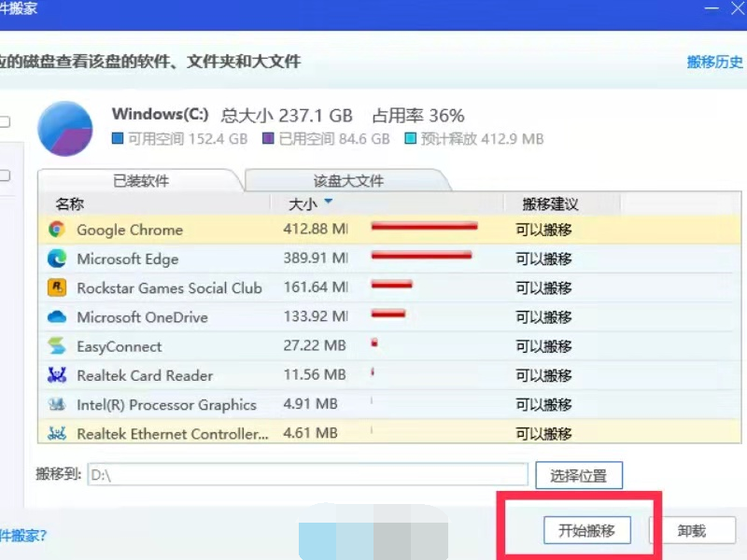Tick the lower checkbox at left edge
Viewport: 747px width, 560px height.
click(5, 175)
